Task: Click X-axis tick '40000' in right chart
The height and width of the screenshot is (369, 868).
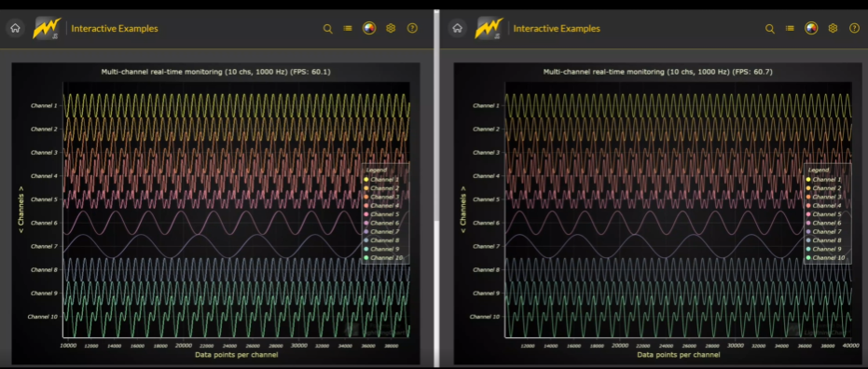Action: pyautogui.click(x=851, y=345)
